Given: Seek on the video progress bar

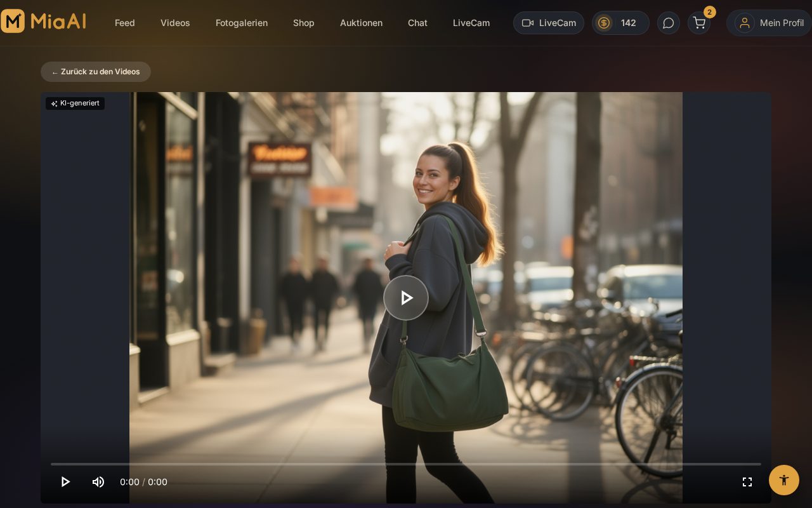Looking at the screenshot, I should pos(406,464).
